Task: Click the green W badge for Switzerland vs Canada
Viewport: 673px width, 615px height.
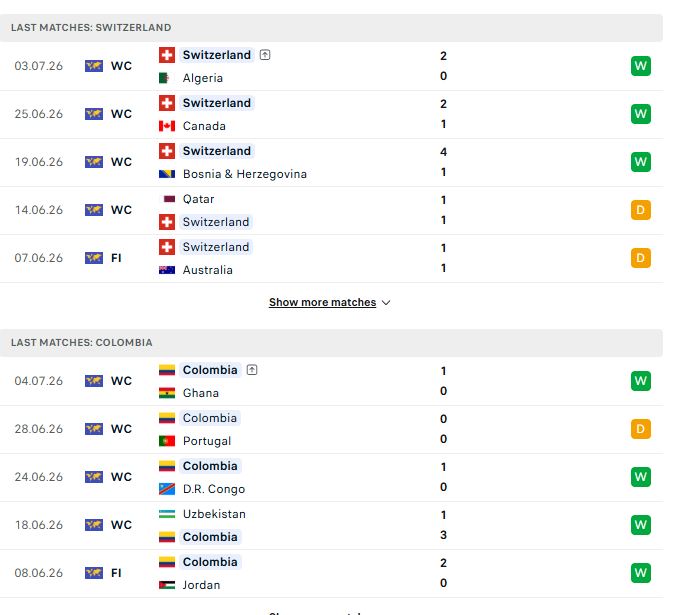Action: [x=641, y=114]
